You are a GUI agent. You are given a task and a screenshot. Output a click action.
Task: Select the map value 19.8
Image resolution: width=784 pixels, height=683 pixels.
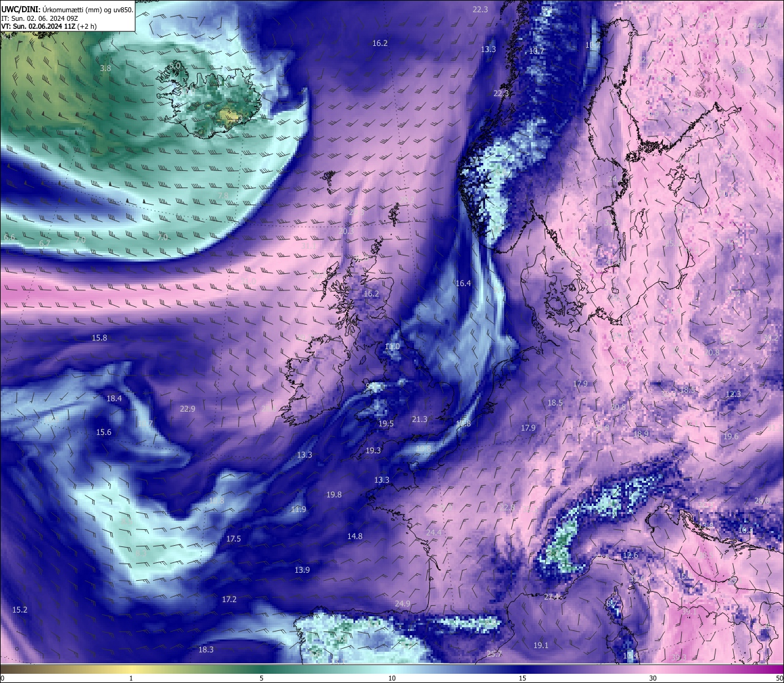pos(334,494)
